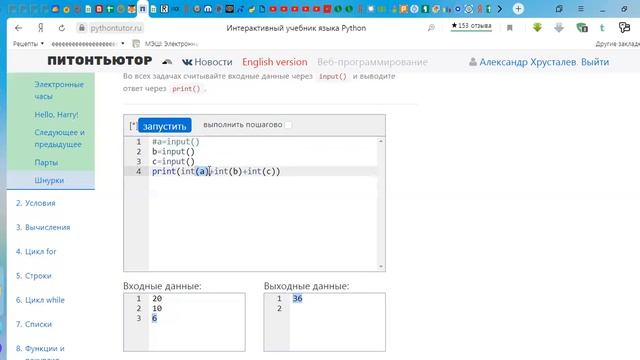This screenshot has height=360, width=640.
Task: Open the Hello, Harry! task
Action: click(x=56, y=115)
